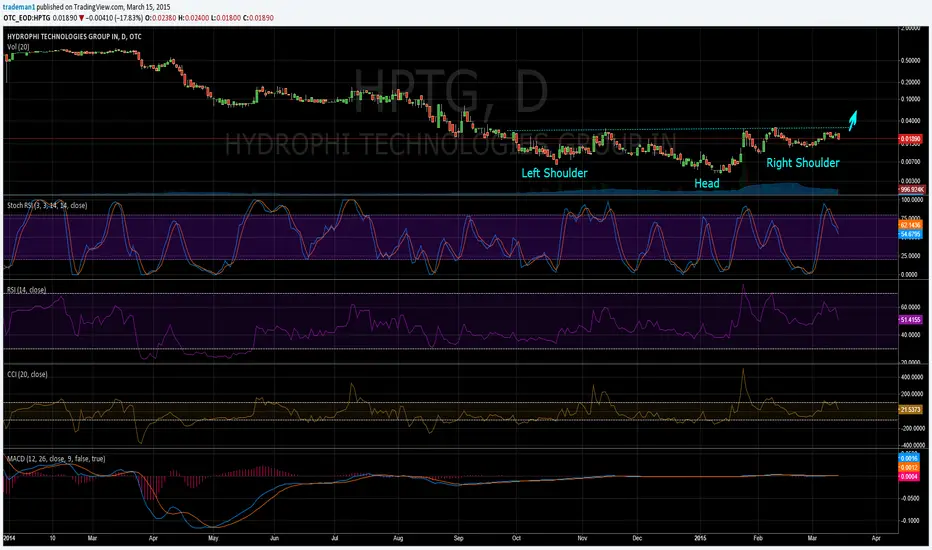Click the Jun label on time axis
Image resolution: width=932 pixels, height=550 pixels.
274,538
